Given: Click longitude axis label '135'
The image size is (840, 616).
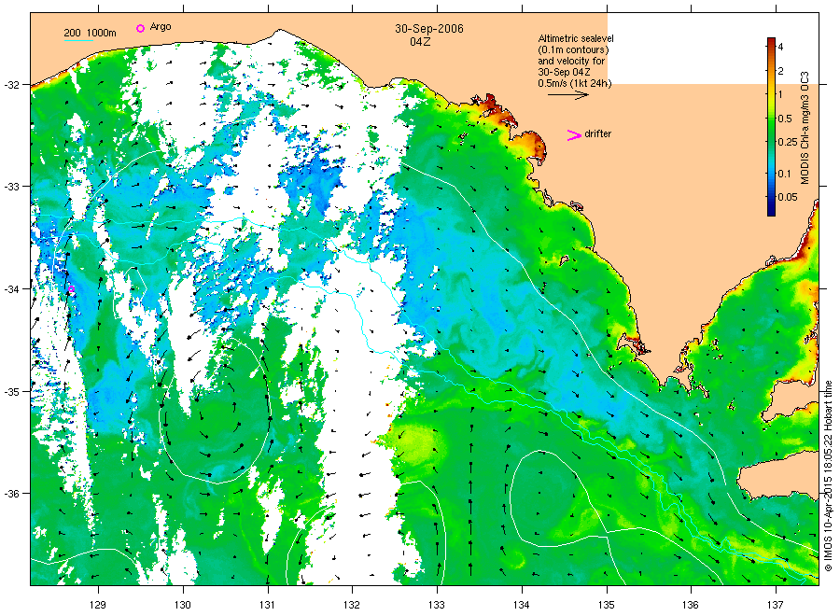Looking at the screenshot, I should coord(607,605).
